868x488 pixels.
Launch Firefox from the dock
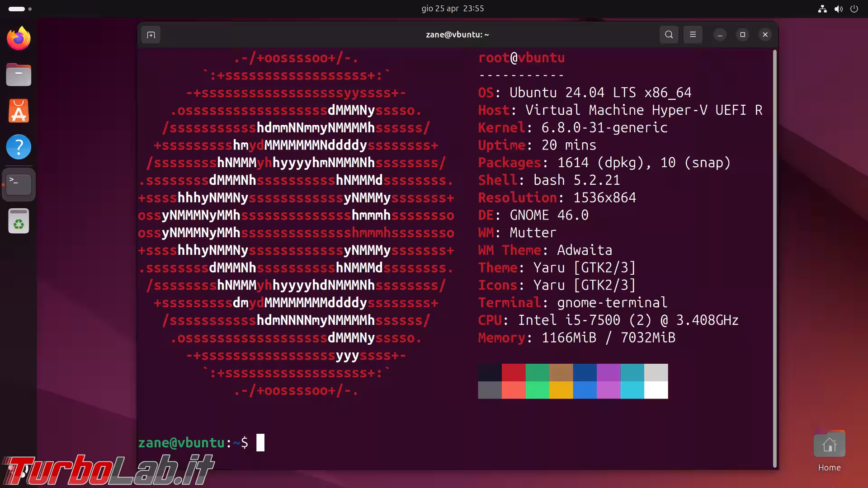click(19, 38)
